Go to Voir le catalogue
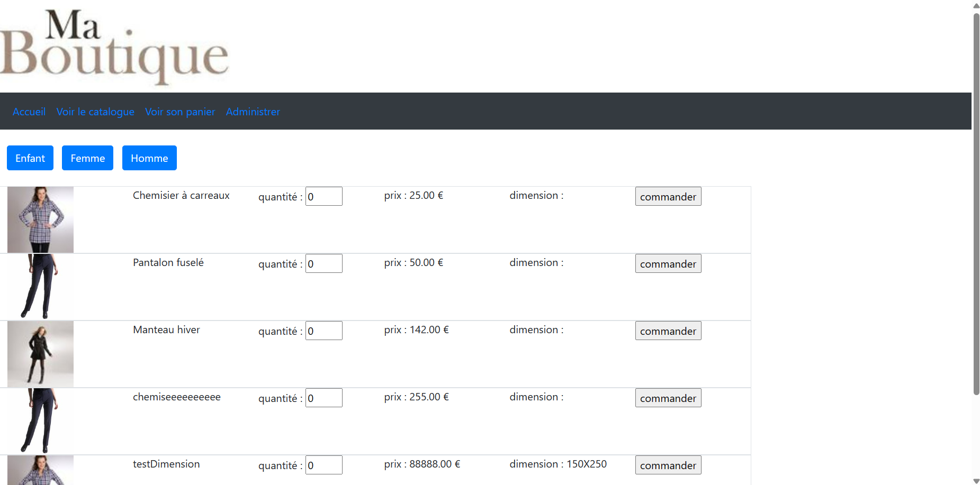980x485 pixels. [95, 112]
